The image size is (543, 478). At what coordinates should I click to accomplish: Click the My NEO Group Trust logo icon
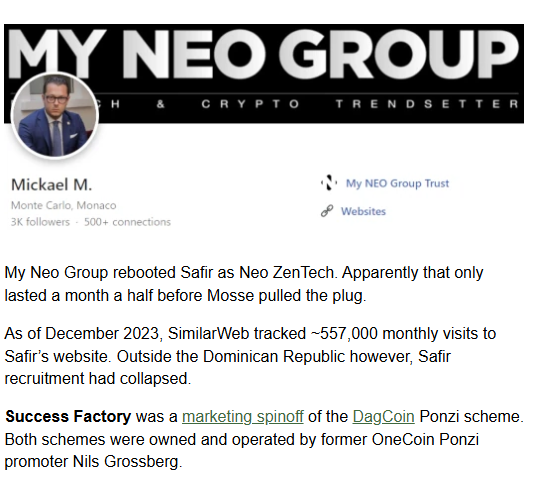click(329, 183)
